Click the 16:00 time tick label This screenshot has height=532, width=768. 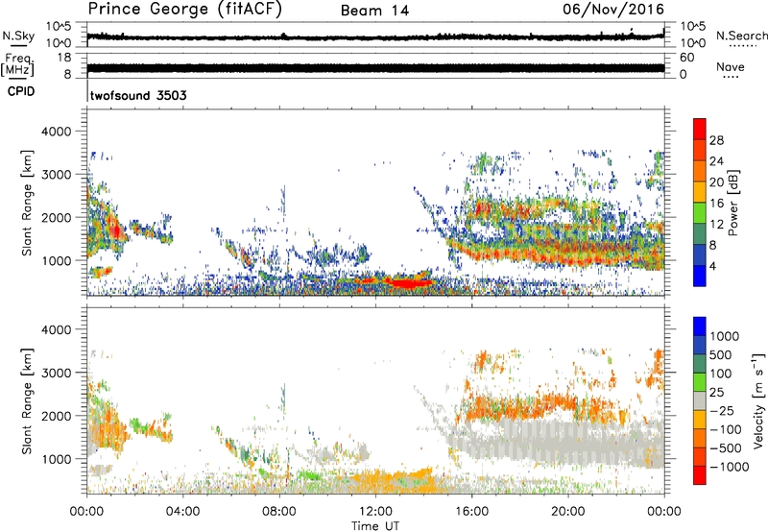pos(471,512)
